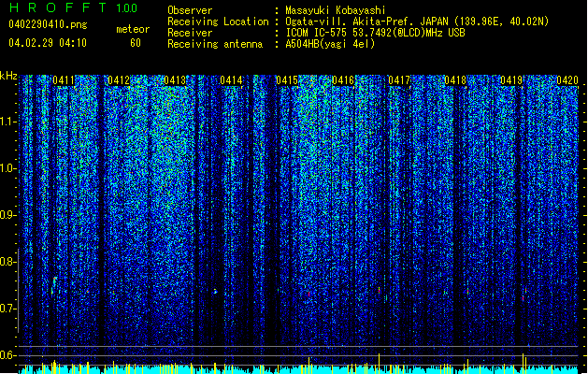The height and width of the screenshot is (374, 588).
Task: Click the 0.9 frequency axis label
Action: click(x=7, y=215)
